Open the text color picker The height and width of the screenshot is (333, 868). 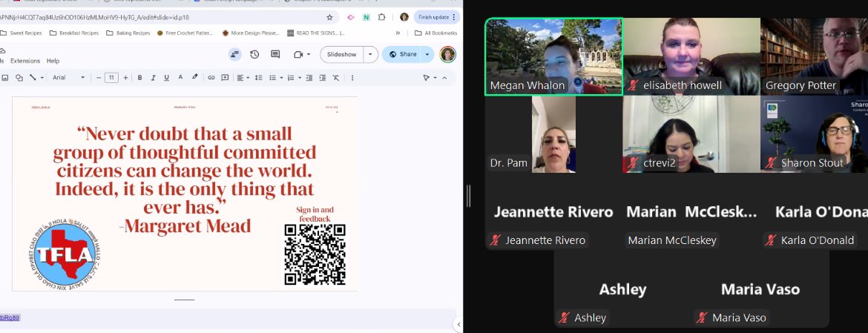coord(180,78)
